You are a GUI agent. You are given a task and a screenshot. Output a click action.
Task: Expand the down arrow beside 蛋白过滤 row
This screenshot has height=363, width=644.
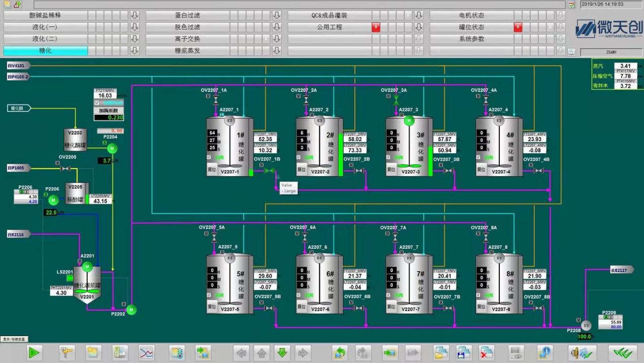coord(277,15)
